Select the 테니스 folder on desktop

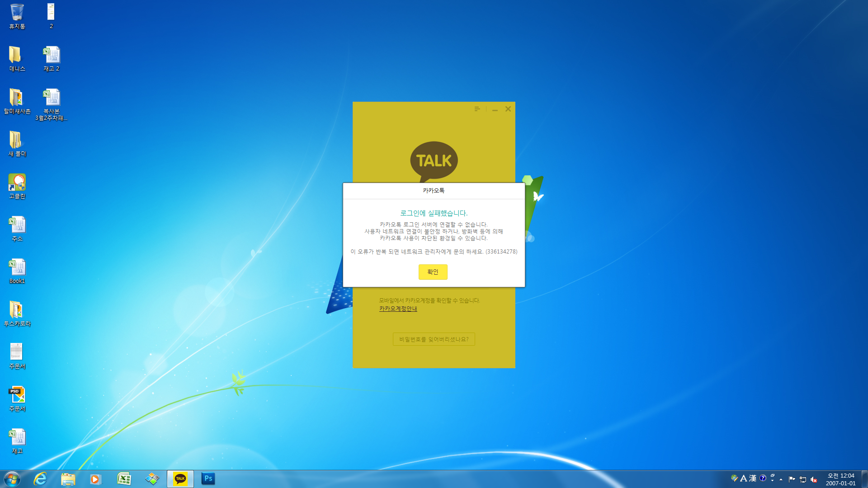pyautogui.click(x=17, y=59)
